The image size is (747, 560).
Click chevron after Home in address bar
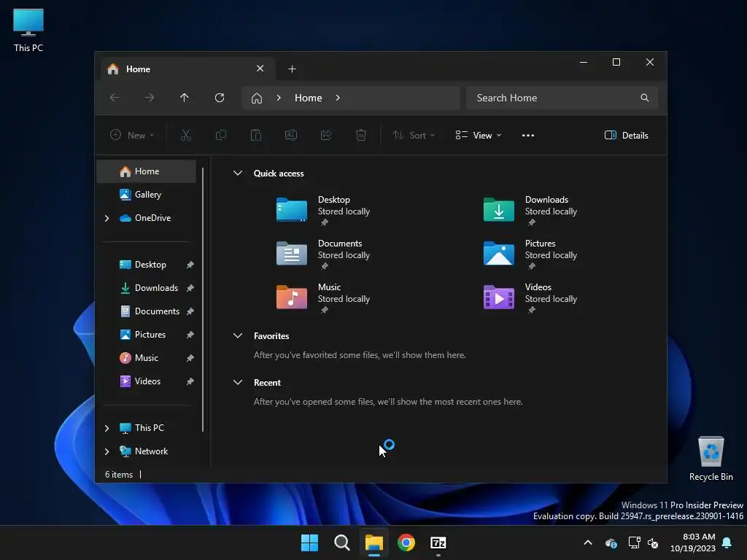[x=338, y=98]
